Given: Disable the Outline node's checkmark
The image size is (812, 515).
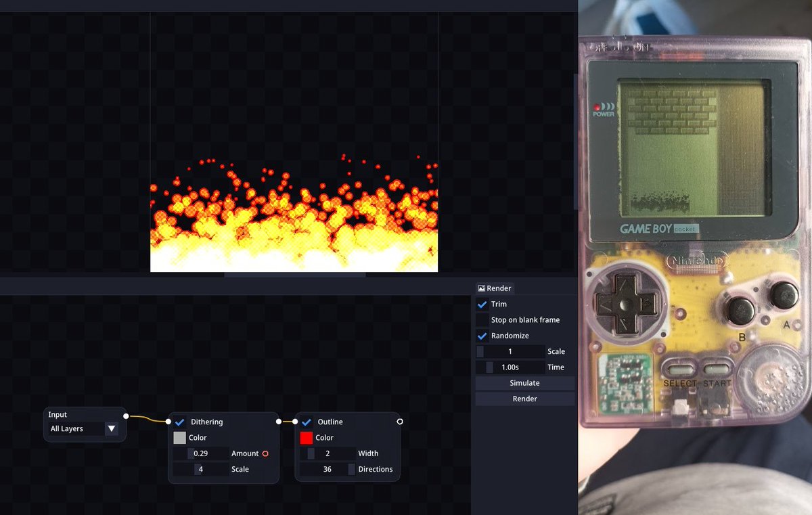Looking at the screenshot, I should [308, 421].
